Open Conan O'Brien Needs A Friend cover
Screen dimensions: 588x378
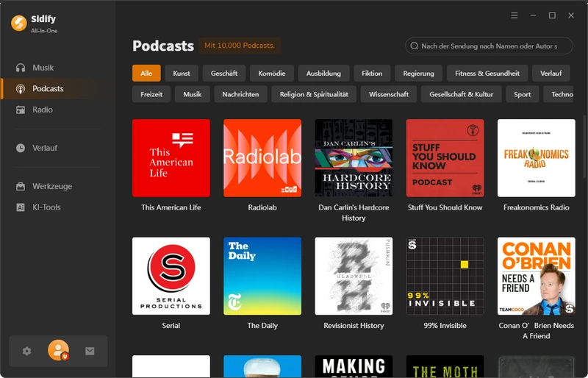click(537, 276)
